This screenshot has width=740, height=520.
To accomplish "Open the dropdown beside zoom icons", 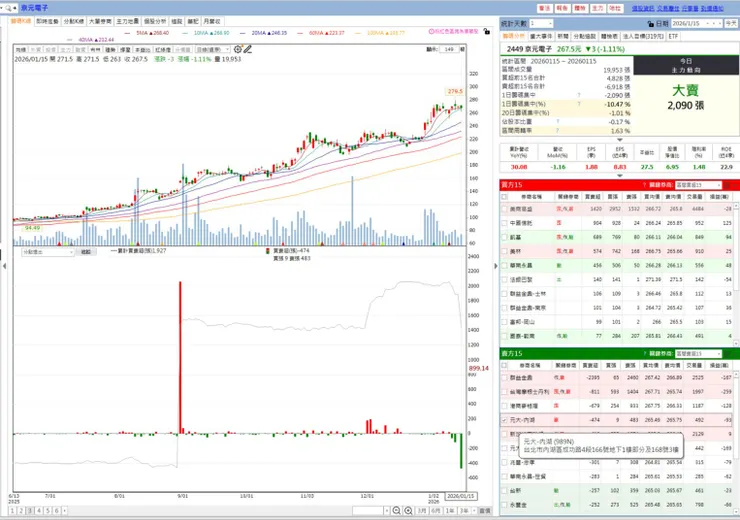I will [x=387, y=511].
